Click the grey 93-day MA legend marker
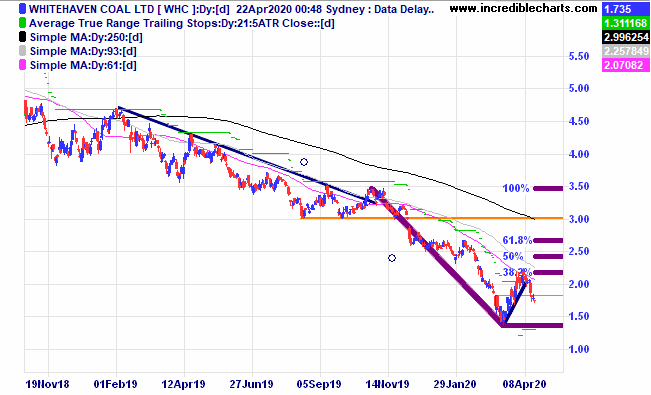 [x=22, y=51]
